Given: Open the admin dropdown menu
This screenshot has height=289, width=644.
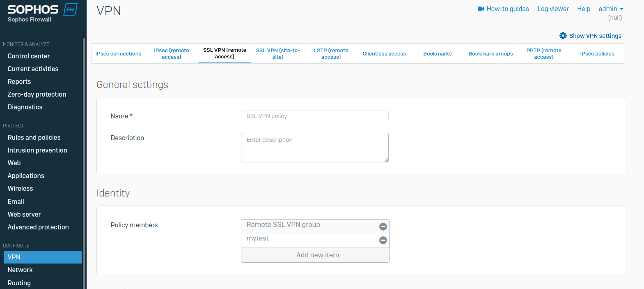Looking at the screenshot, I should point(611,9).
